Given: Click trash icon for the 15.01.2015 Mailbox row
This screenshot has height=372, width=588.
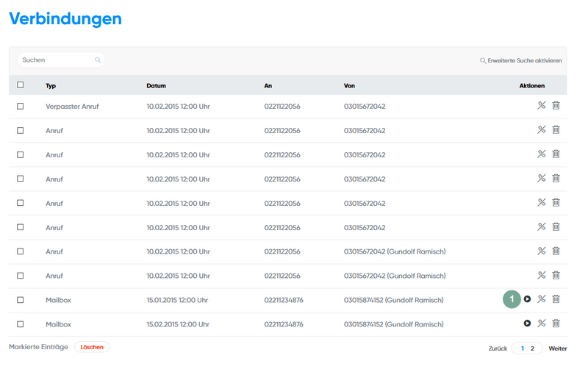Looking at the screenshot, I should (x=556, y=299).
